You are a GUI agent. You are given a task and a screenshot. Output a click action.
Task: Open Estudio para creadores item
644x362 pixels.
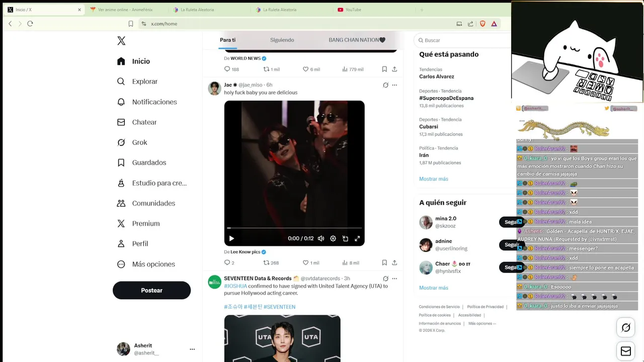pyautogui.click(x=151, y=183)
